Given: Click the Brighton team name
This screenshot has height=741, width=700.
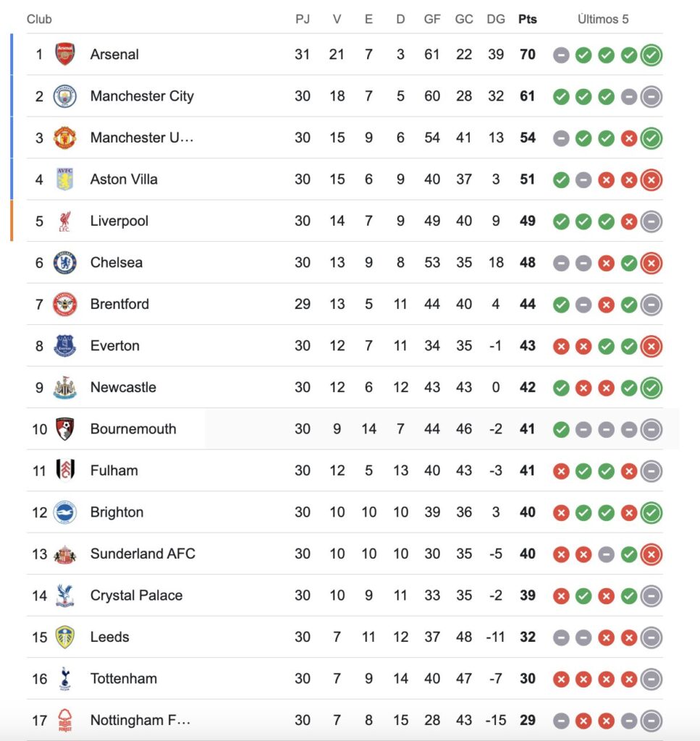Looking at the screenshot, I should click(x=117, y=512).
